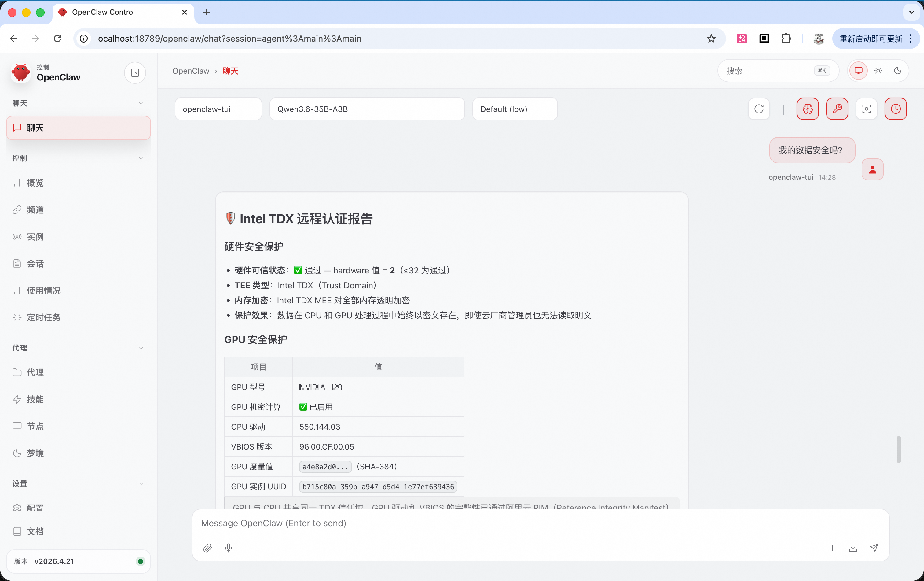Go forward in browser history

35,39
